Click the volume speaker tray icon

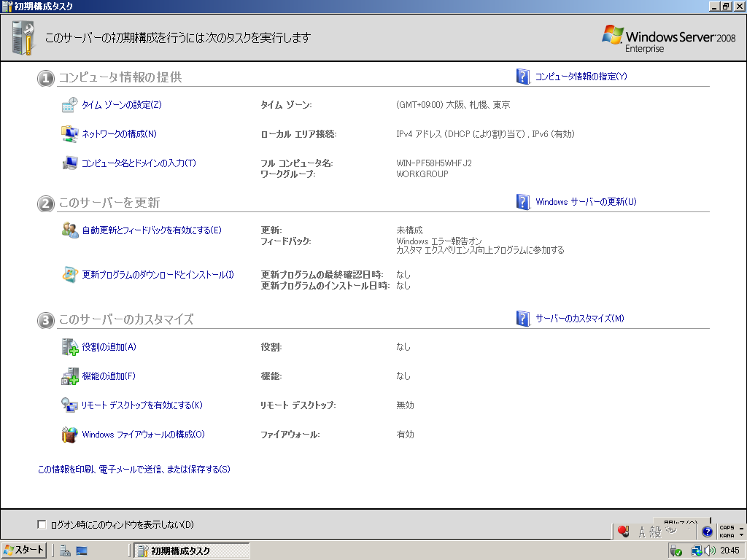709,551
